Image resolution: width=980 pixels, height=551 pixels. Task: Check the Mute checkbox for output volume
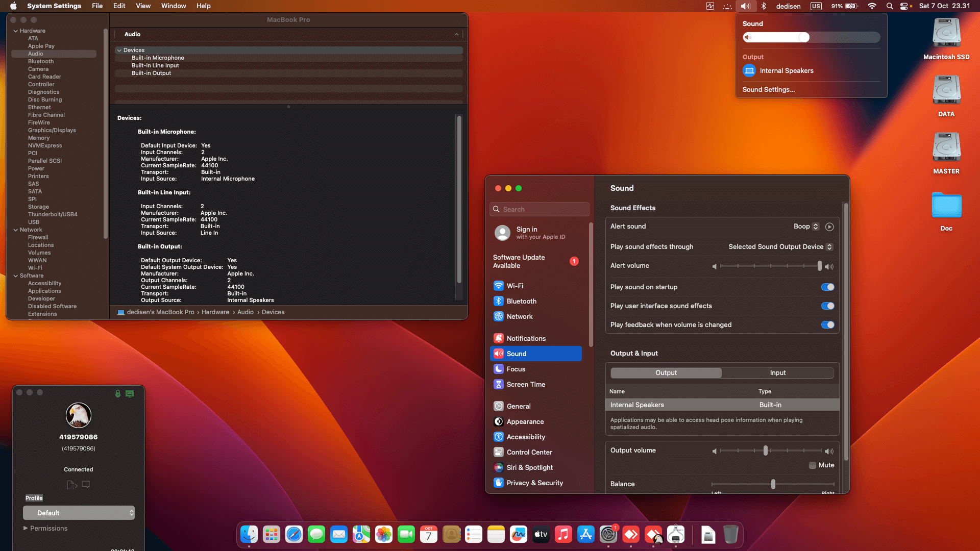813,465
